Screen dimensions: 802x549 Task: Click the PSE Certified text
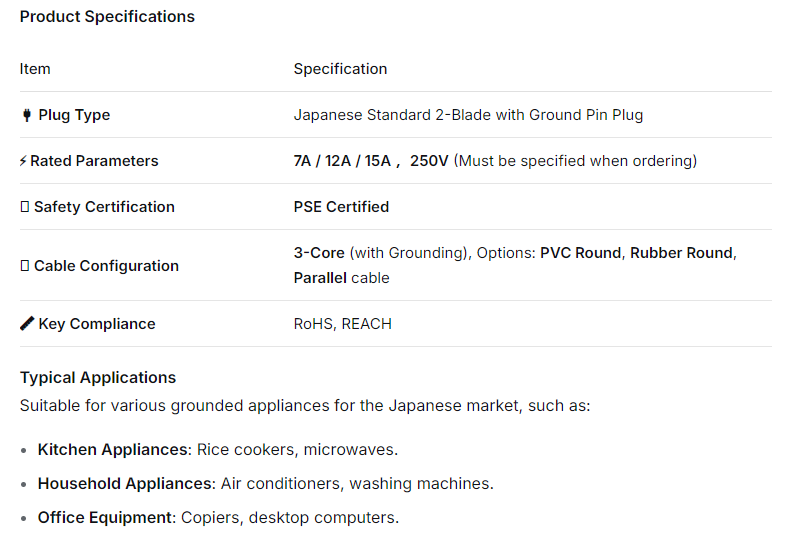[x=341, y=207]
